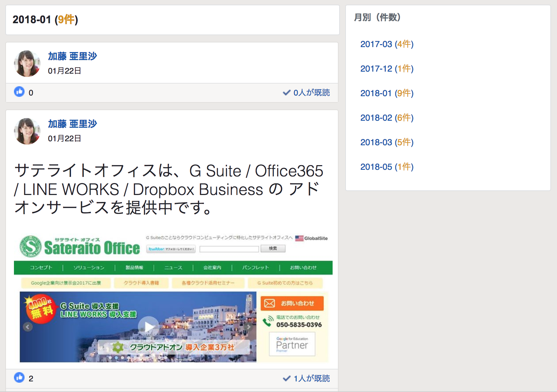Click the checkmark beside 1人が既読
The image size is (557, 392).
[286, 378]
